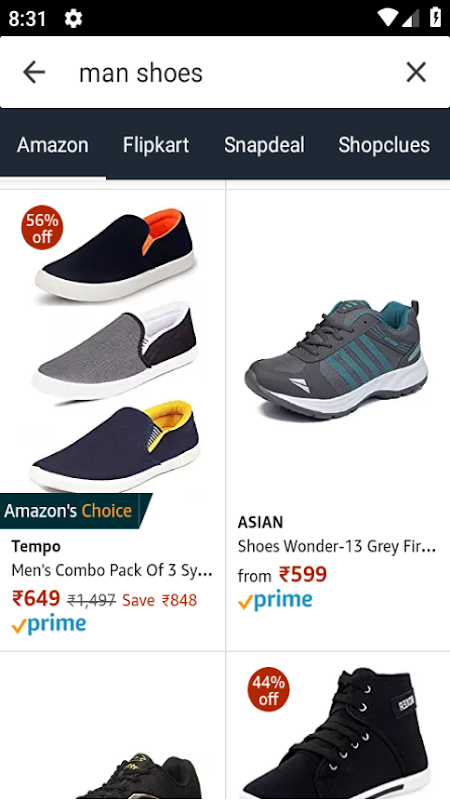Switch to the Snapdeal tab
450x800 pixels.
(264, 145)
